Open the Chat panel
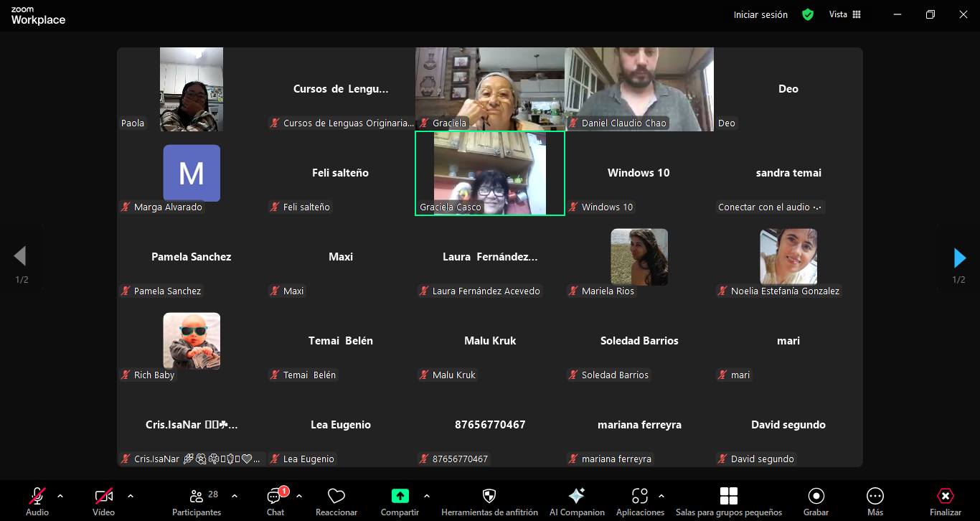This screenshot has height=521, width=980. [275, 497]
